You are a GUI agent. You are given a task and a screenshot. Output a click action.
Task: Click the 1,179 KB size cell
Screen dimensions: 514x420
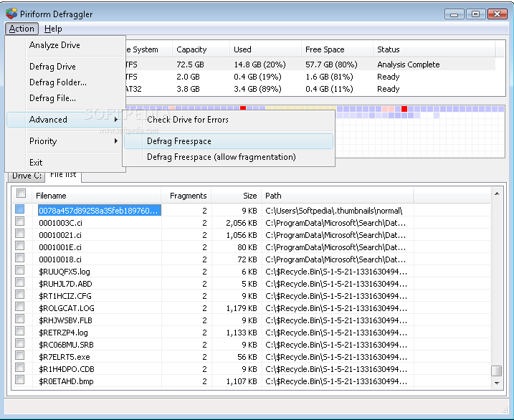tap(242, 308)
